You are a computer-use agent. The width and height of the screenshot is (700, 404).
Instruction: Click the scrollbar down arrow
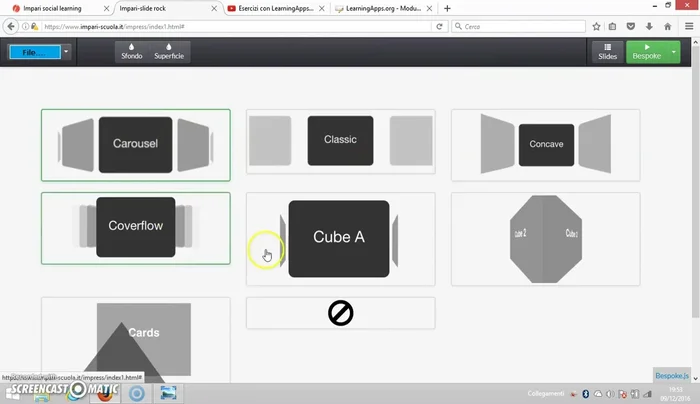point(695,378)
